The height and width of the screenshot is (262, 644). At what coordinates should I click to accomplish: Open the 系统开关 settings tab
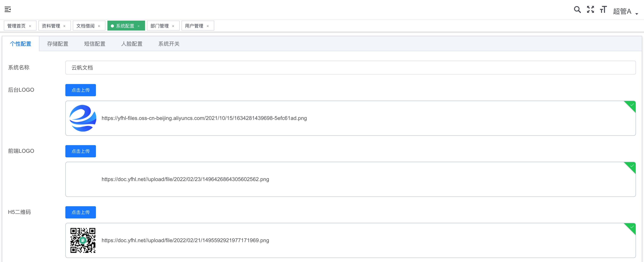(x=169, y=44)
